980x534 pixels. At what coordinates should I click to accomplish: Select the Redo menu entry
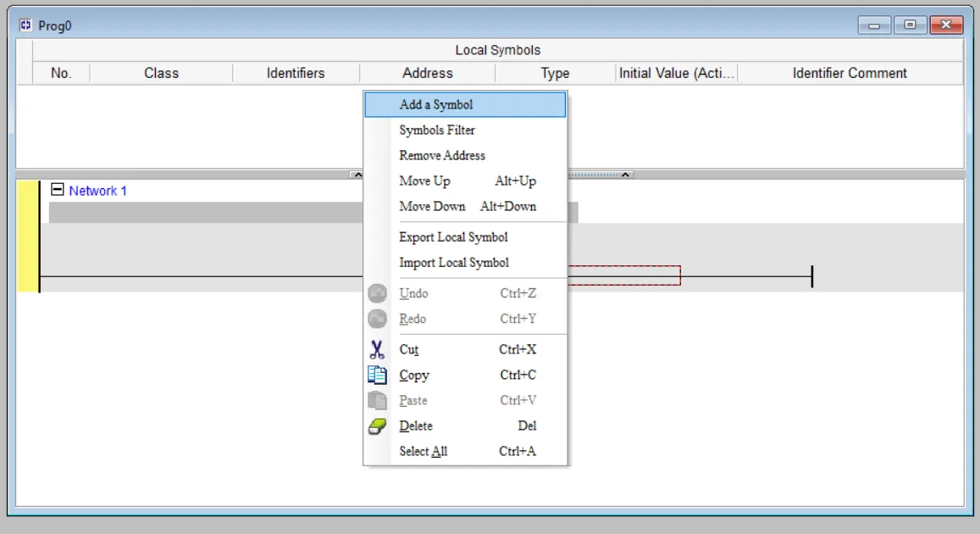click(x=465, y=319)
